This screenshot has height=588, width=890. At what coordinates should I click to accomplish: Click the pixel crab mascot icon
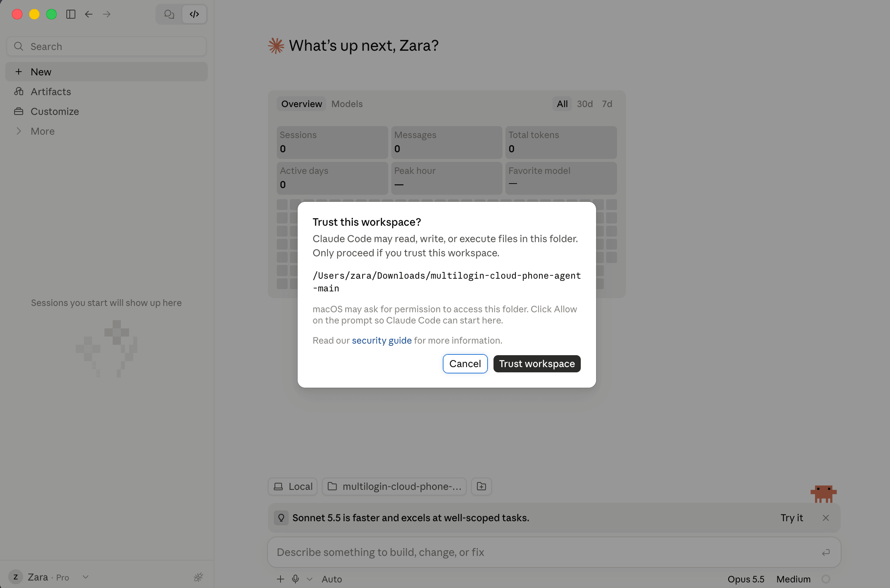(823, 494)
